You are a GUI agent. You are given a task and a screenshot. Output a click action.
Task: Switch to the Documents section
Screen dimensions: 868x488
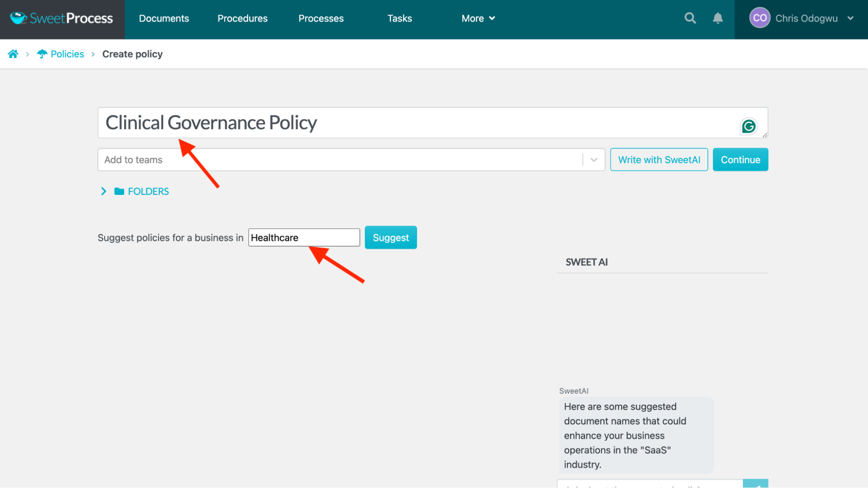[x=164, y=18]
